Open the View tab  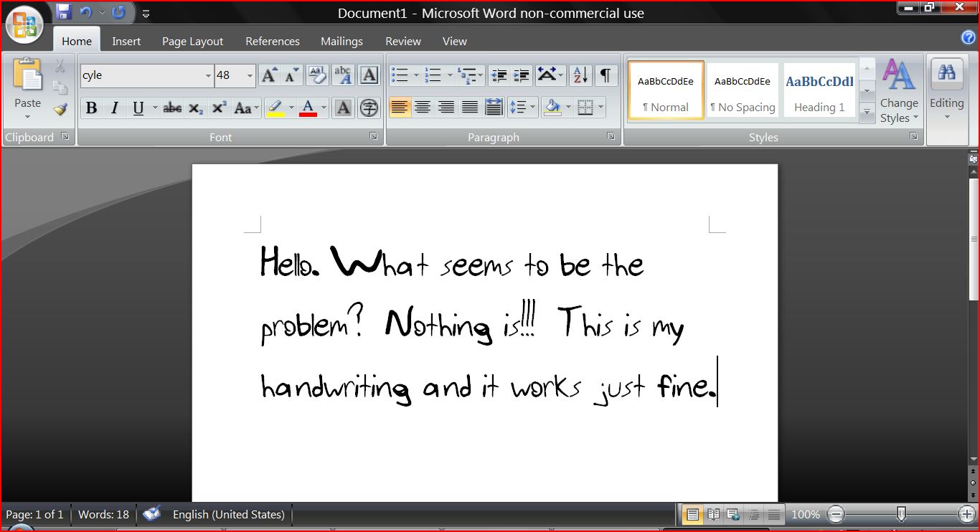(454, 41)
